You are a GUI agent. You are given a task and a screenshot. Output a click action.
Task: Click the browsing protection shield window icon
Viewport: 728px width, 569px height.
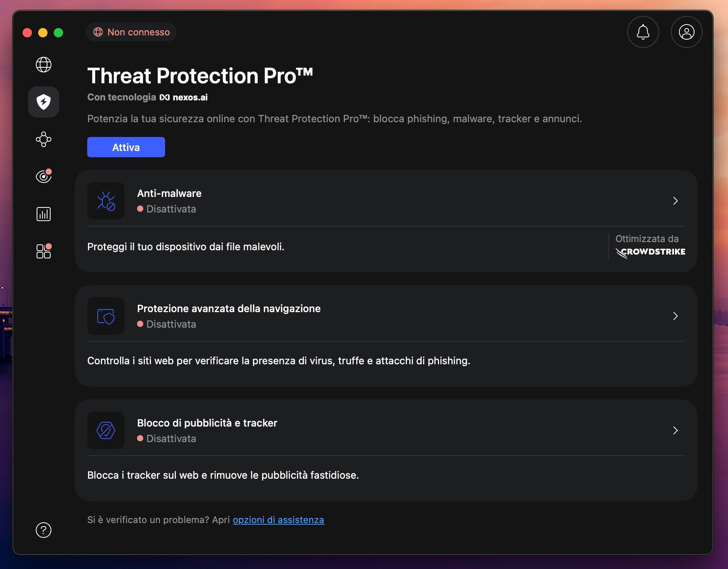click(106, 316)
